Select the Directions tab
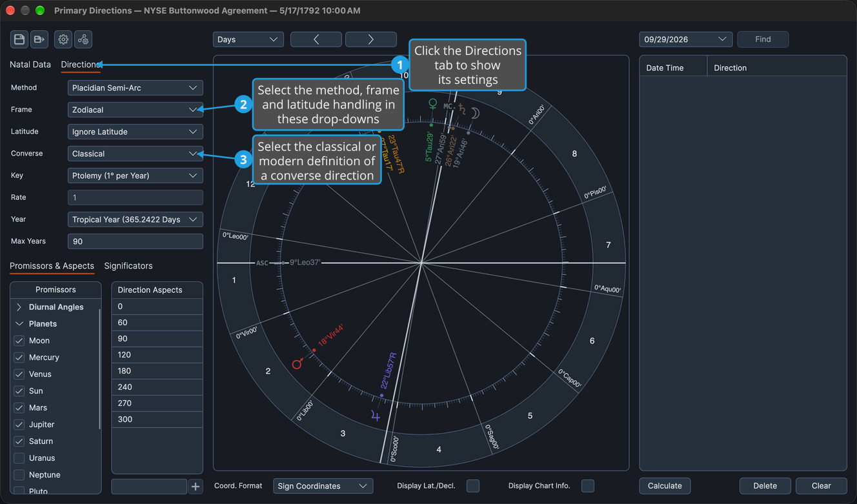The height and width of the screenshot is (504, 857). pos(81,65)
